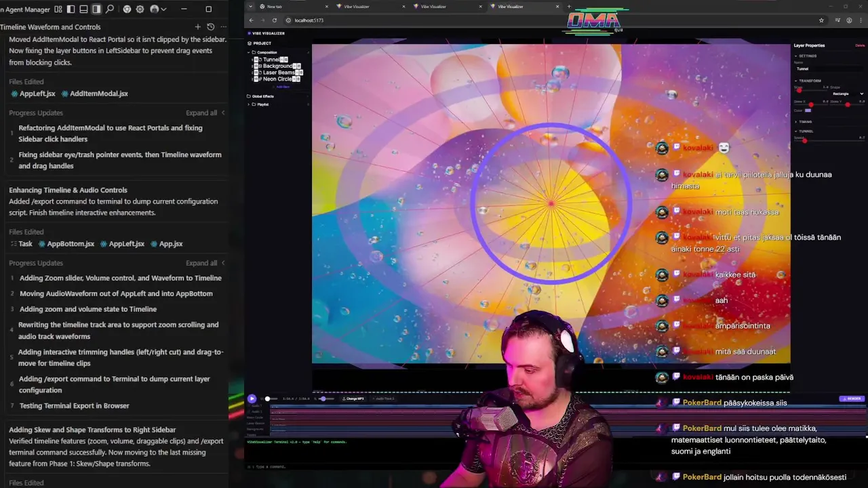Toggle visibility of the Tunnel layer

[x=256, y=60]
